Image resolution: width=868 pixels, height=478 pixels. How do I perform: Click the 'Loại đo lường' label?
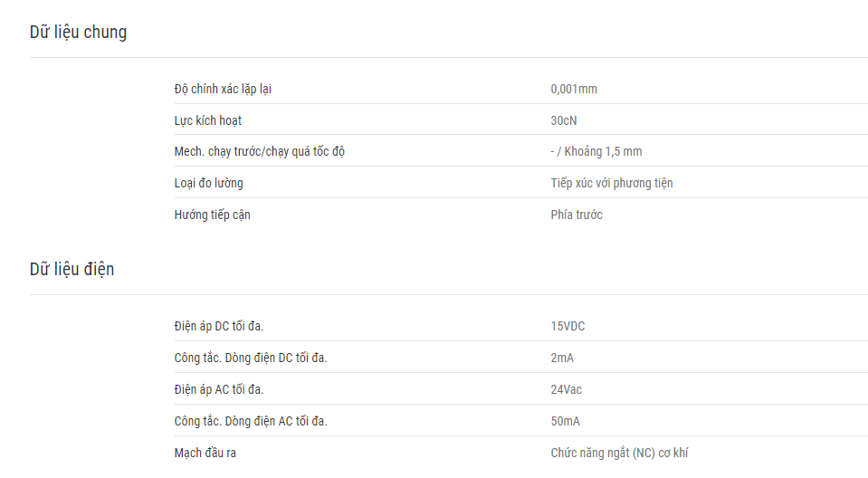(x=209, y=184)
